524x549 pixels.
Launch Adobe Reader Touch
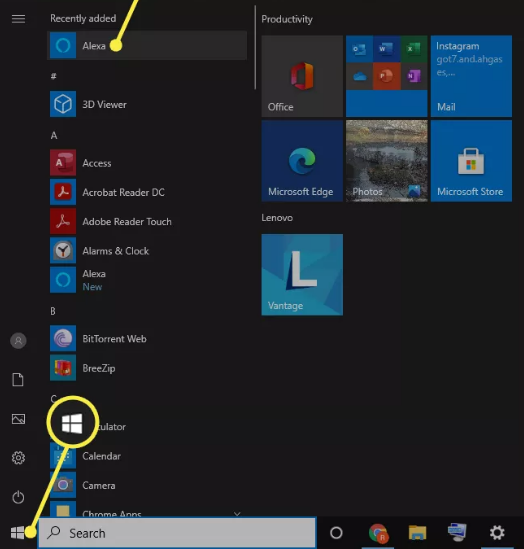point(147,221)
